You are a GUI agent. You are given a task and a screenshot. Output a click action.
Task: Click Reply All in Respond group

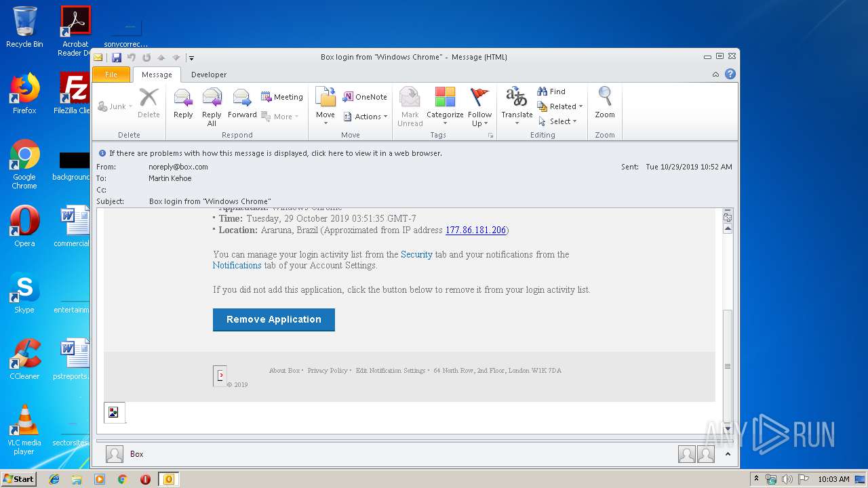coord(212,107)
